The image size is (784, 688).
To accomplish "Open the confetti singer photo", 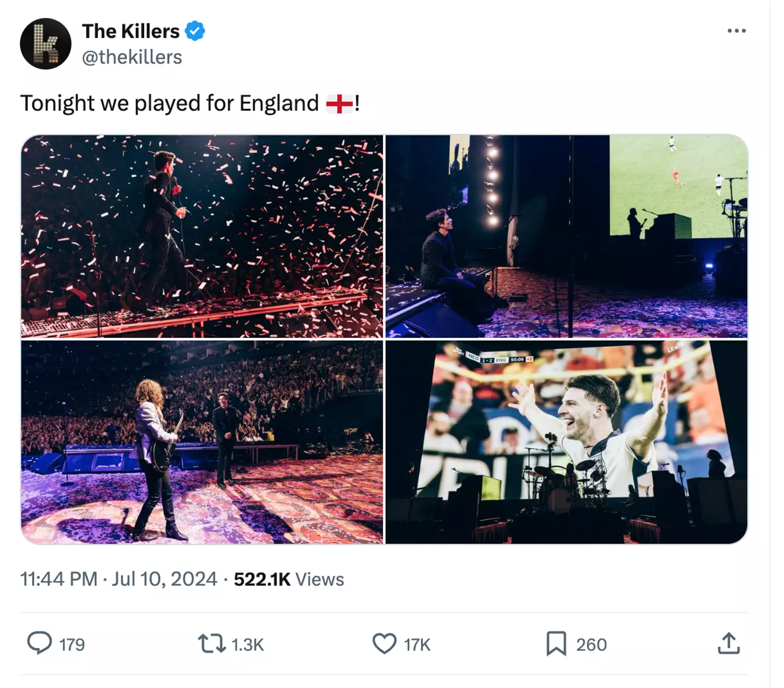I will pos(202,236).
